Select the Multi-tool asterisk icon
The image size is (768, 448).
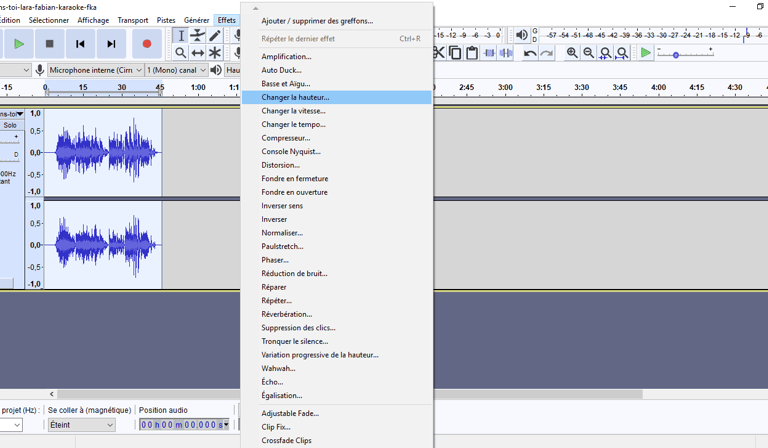215,52
